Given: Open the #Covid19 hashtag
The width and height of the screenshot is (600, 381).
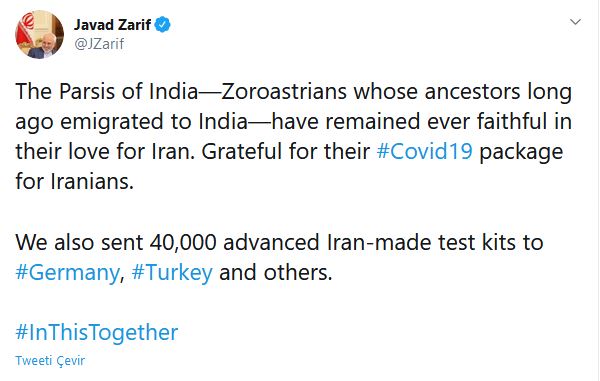Looking at the screenshot, I should [424, 151].
